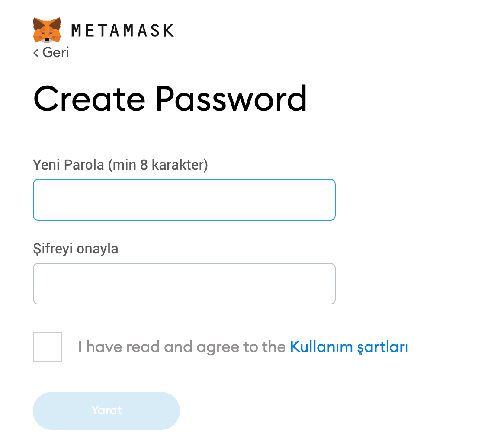
Task: Go back using the Geri link
Action: tap(51, 52)
